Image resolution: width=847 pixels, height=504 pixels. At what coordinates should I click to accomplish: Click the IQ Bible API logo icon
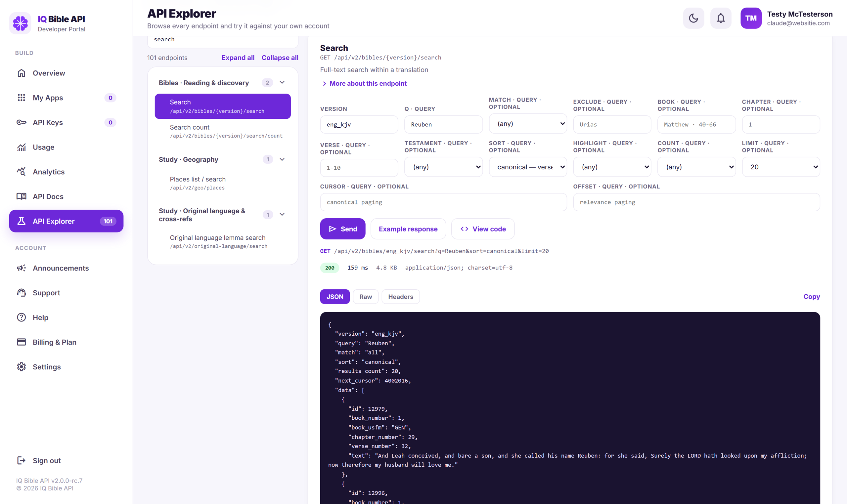point(20,23)
